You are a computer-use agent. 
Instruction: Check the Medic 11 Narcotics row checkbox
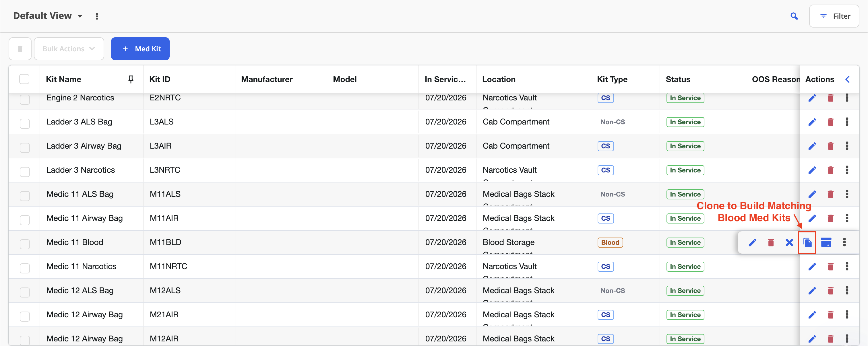pyautogui.click(x=25, y=268)
